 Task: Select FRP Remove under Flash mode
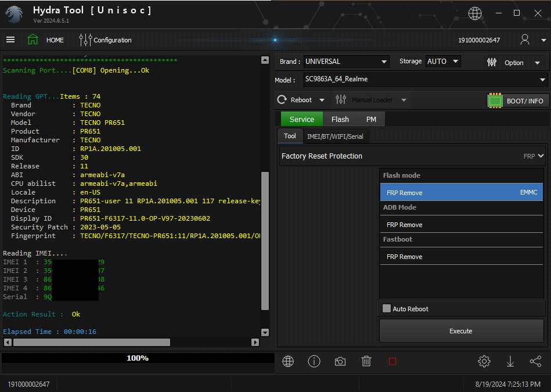(462, 192)
